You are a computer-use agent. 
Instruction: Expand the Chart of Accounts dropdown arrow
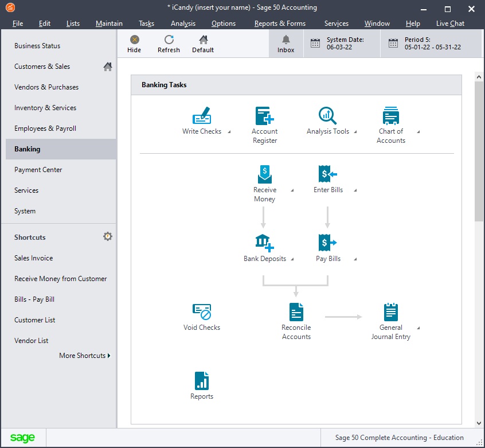(418, 132)
